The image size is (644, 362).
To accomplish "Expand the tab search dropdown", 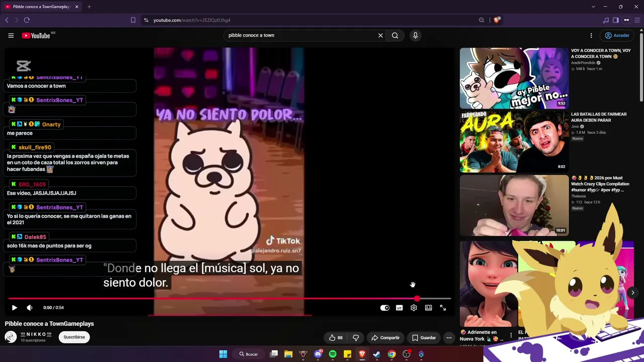I will [593, 7].
